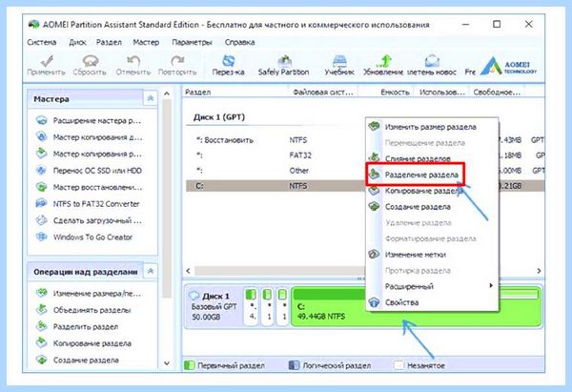Open the Учебник tutorial icon
The image size is (572, 392).
click(x=339, y=65)
